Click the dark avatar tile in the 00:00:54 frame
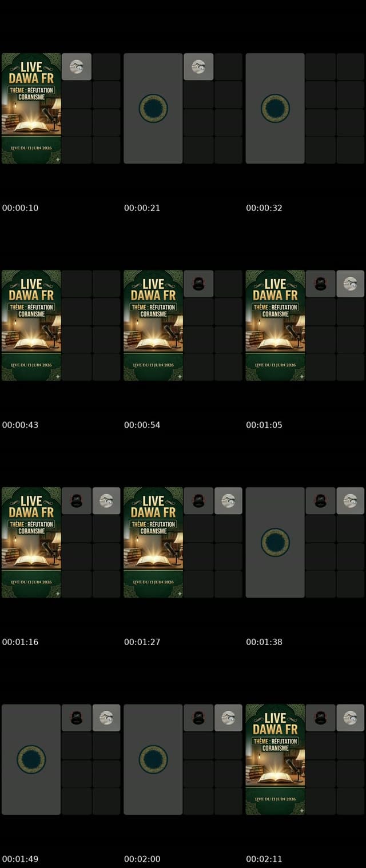 click(198, 284)
